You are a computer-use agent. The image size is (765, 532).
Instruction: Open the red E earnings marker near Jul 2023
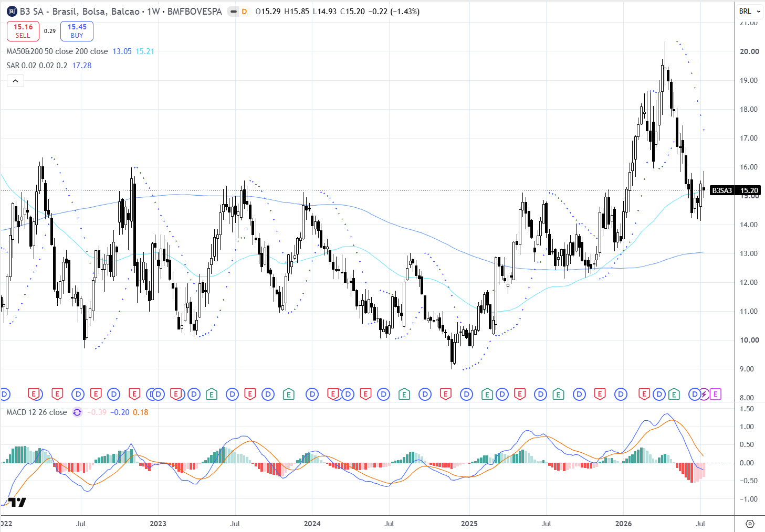pos(250,394)
